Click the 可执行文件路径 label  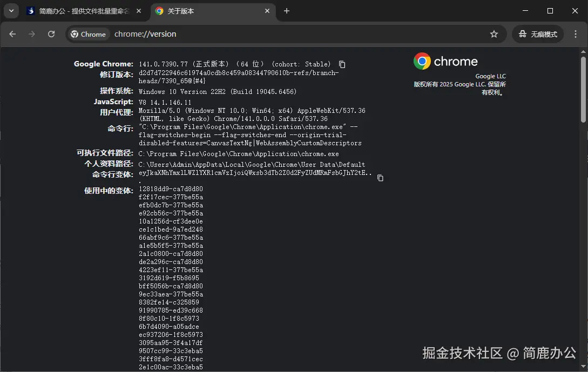(x=105, y=153)
